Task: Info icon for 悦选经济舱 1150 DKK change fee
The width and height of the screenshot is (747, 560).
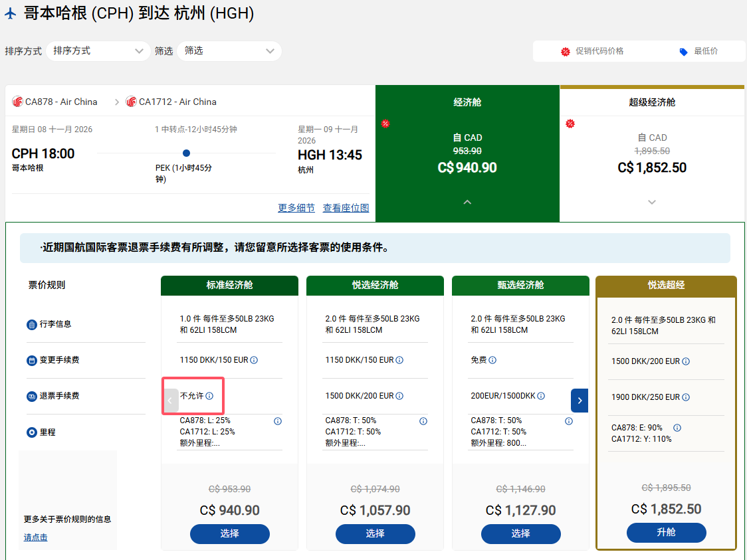Action: [x=399, y=360]
